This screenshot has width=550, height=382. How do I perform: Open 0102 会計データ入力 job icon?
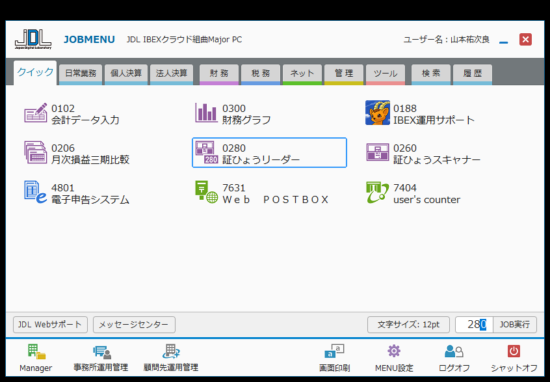[x=35, y=113]
